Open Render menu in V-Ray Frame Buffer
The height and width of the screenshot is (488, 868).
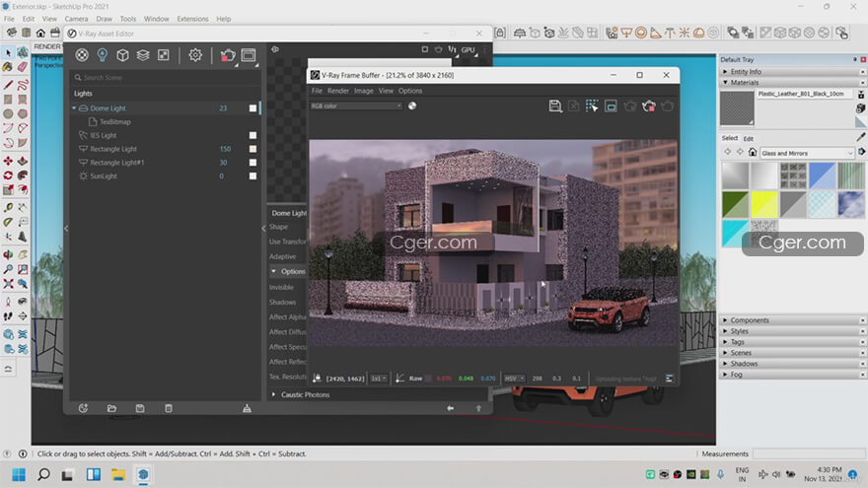coord(337,91)
